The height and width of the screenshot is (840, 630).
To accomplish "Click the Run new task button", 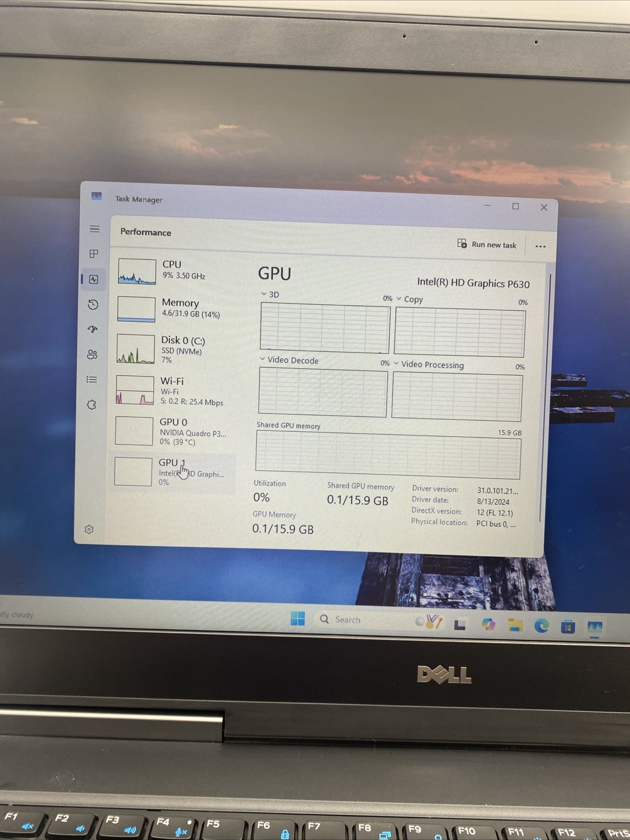I will pyautogui.click(x=487, y=244).
